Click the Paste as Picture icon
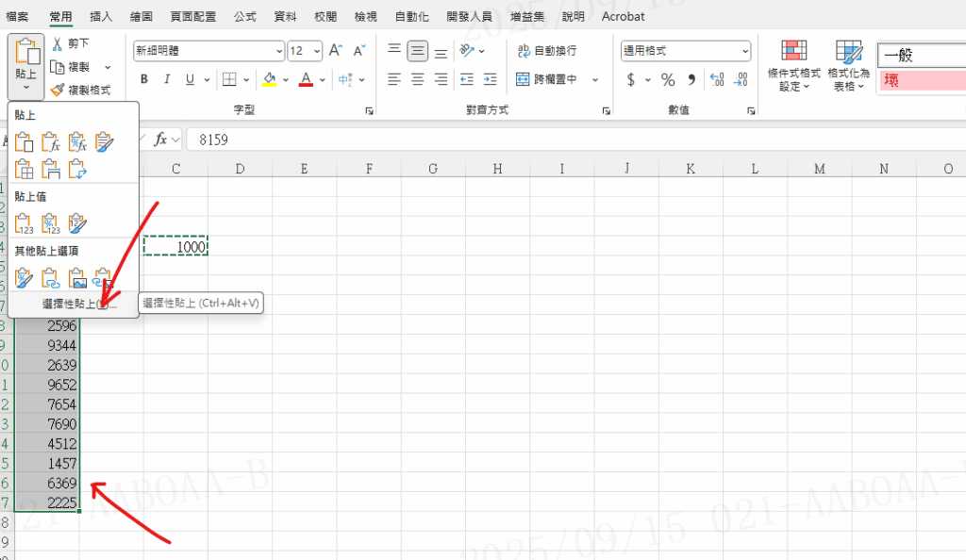This screenshot has width=966, height=560. point(77,277)
